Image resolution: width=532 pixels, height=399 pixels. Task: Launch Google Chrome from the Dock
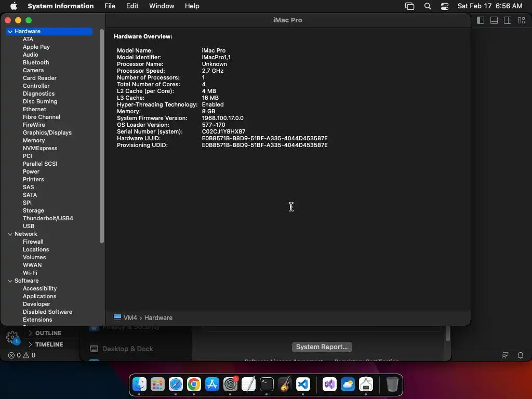pos(194,384)
